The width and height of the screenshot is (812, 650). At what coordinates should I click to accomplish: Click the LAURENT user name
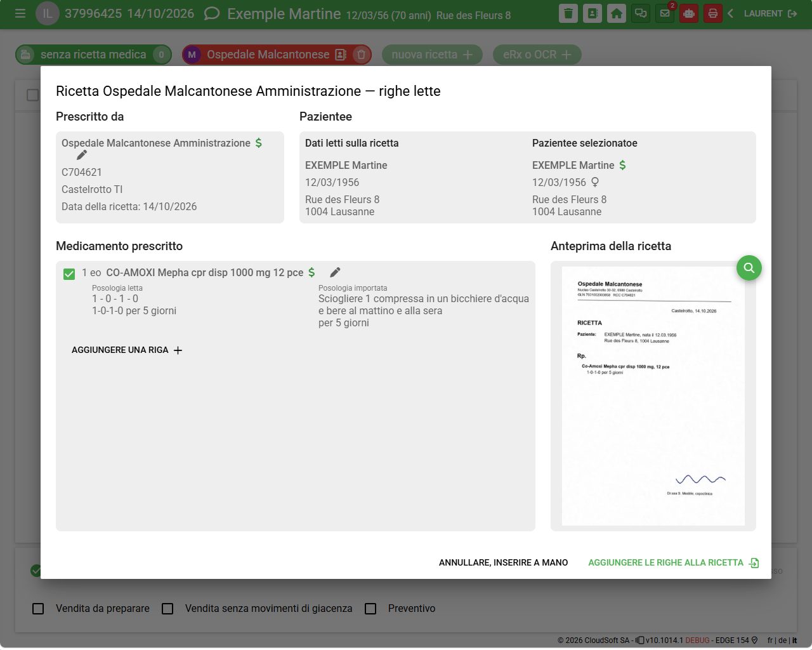(763, 13)
